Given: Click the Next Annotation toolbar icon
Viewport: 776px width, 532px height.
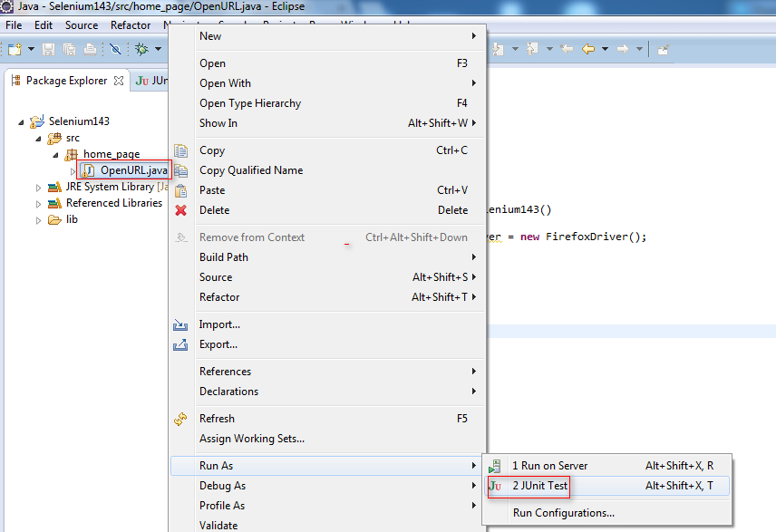Looking at the screenshot, I should click(x=498, y=49).
